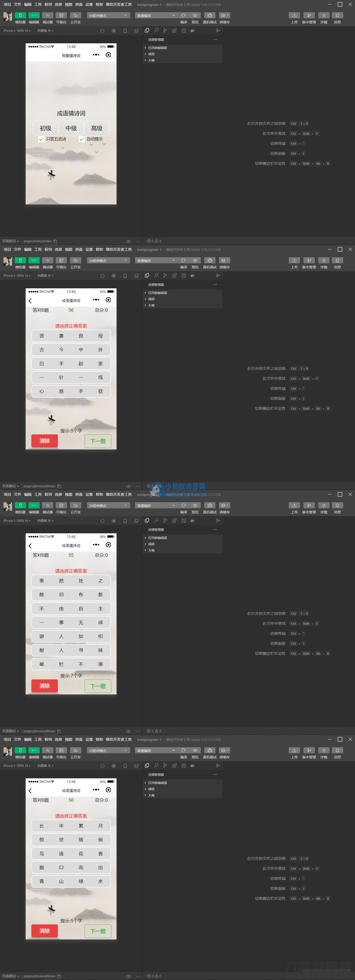This screenshot has width=355, height=980.
Task: Open the message bell icon in the topmost toolbar
Action: pyautogui.click(x=337, y=16)
